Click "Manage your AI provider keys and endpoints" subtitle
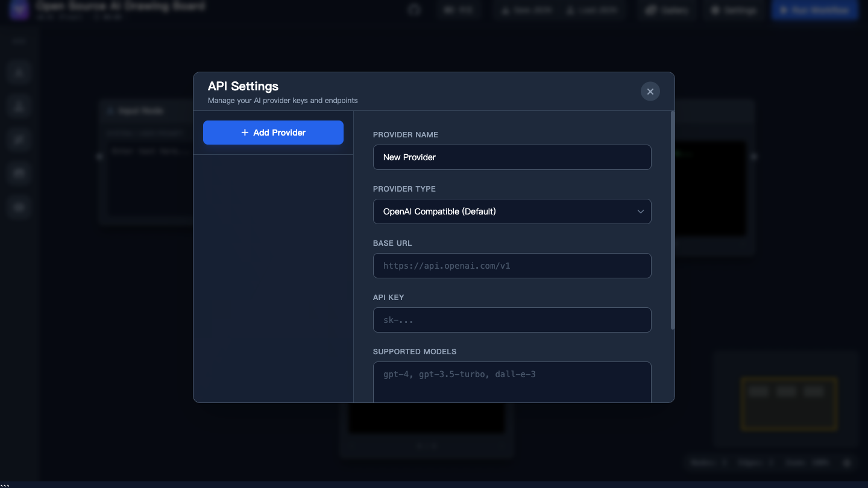The image size is (868, 488). [283, 101]
